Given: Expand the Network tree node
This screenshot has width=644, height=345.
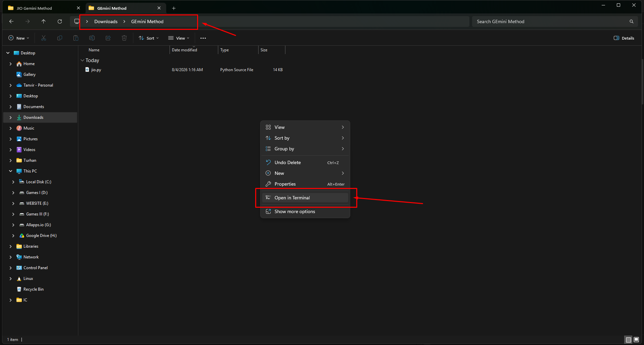Looking at the screenshot, I should [x=11, y=257].
